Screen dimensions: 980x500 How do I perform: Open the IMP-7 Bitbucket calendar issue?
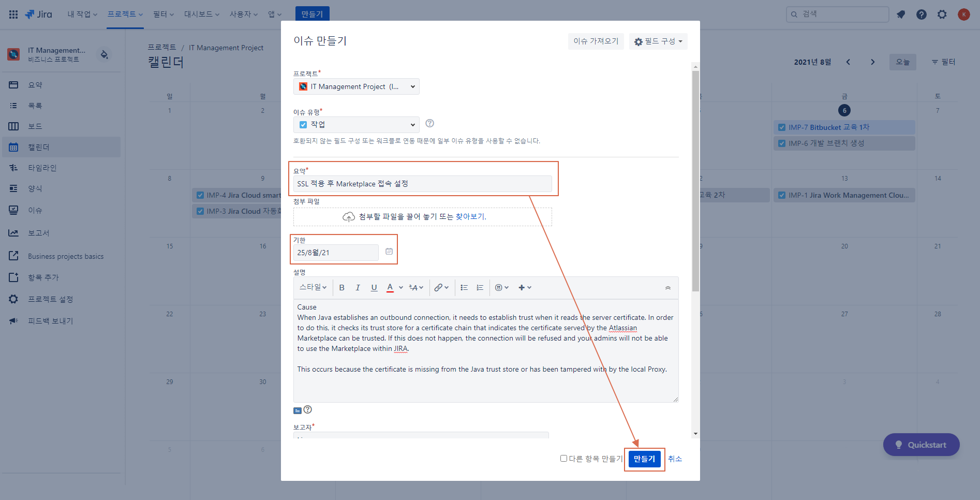click(x=844, y=127)
